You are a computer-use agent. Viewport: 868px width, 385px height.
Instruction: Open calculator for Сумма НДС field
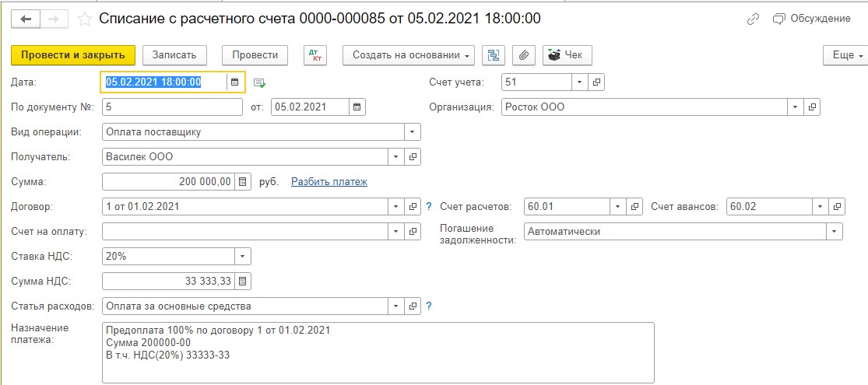(x=242, y=281)
